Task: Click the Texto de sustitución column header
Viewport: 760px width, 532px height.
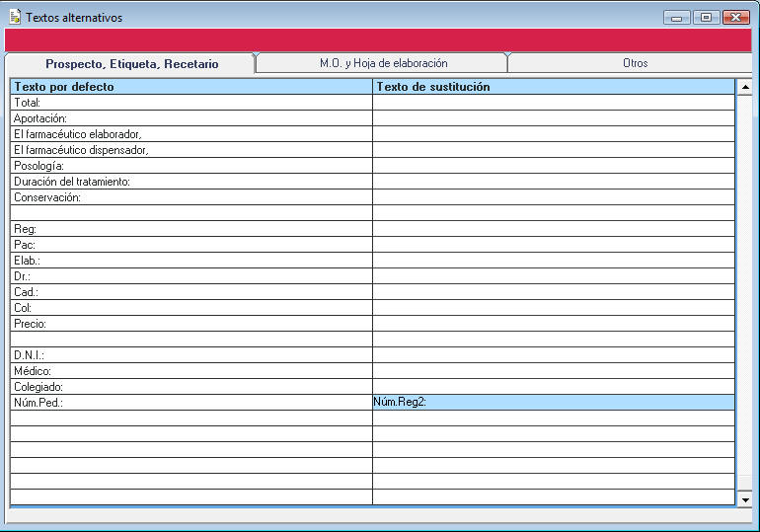Action: [x=553, y=87]
